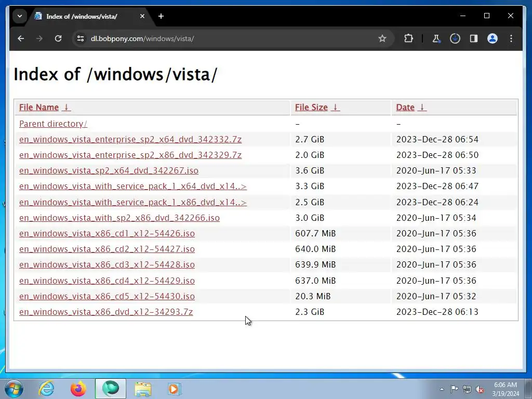Viewport: 532px width, 399px height.
Task: Open the Chrome three-dot menu
Action: [x=511, y=38]
